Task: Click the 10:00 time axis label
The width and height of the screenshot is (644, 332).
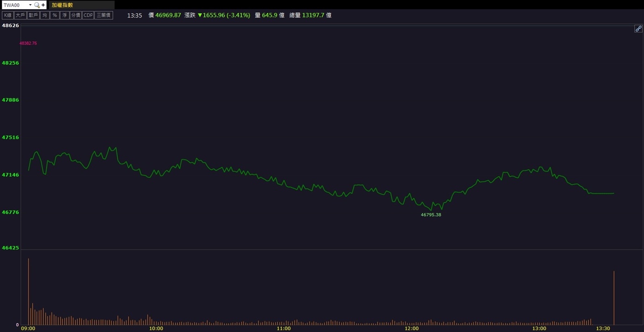Action: pos(156,329)
